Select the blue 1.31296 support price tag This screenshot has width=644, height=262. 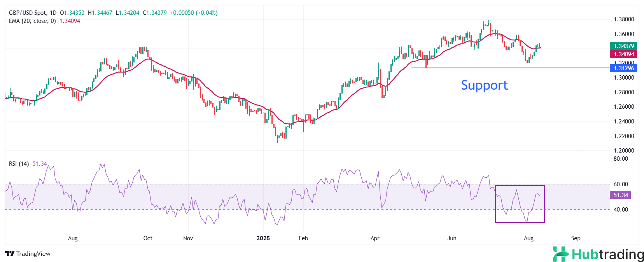623,68
